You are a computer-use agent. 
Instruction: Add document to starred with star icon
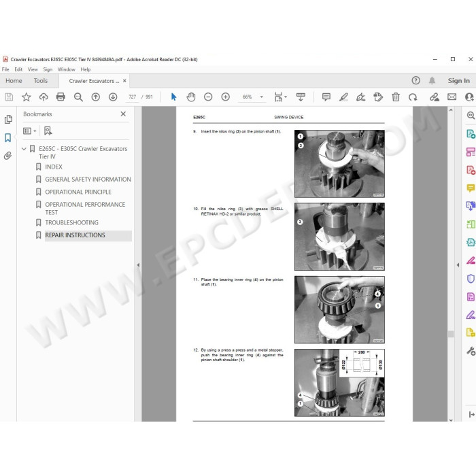point(27,97)
